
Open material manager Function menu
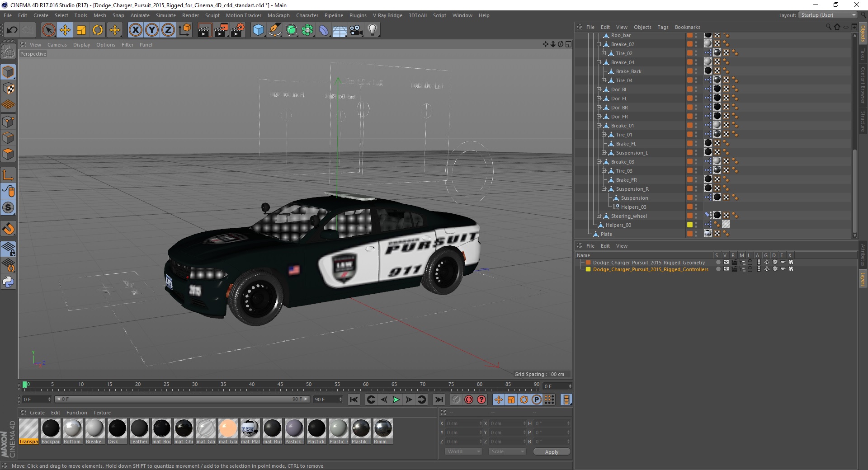pyautogui.click(x=76, y=413)
